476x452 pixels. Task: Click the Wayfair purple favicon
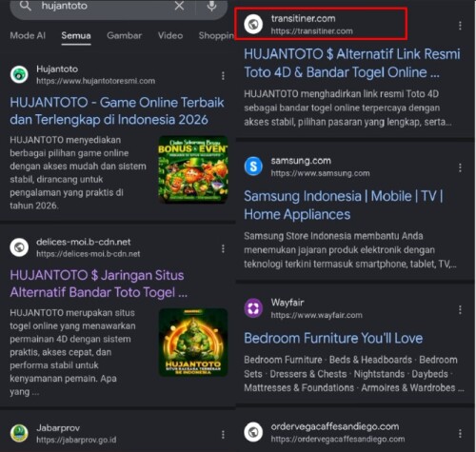click(253, 308)
